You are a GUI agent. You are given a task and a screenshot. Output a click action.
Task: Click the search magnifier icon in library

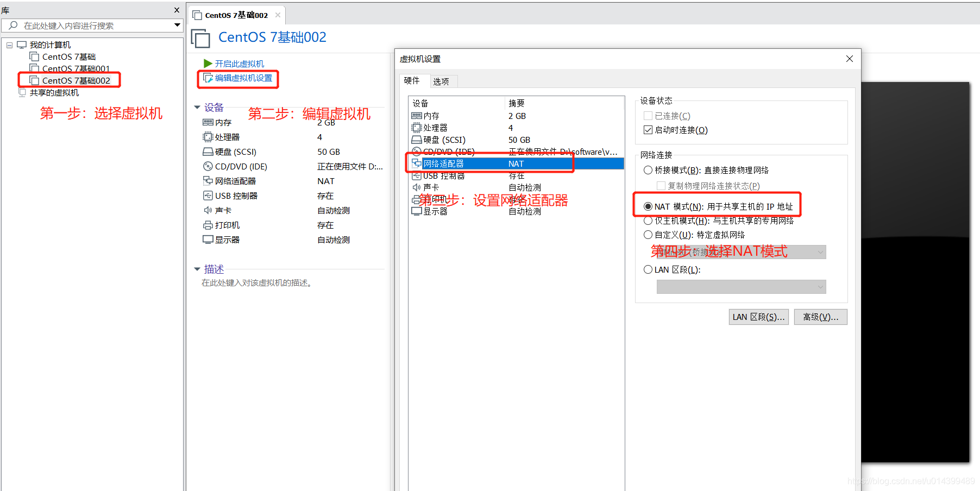click(x=13, y=26)
